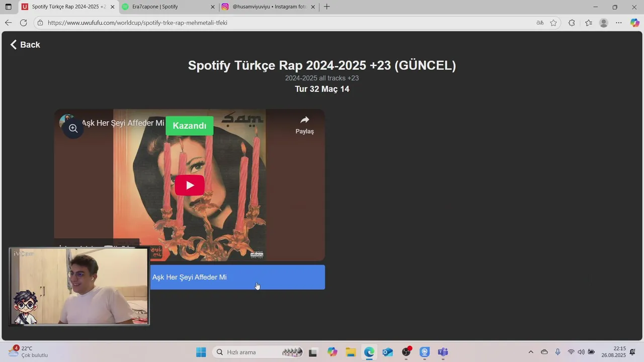Open Wi-Fi network settings tray icon
Viewport: 644px width, 362px height.
[x=571, y=352]
